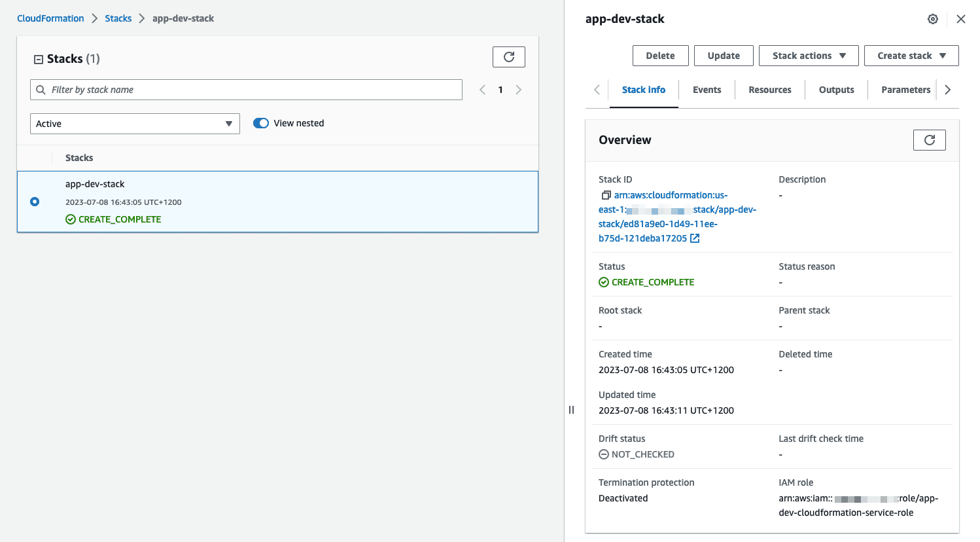Focus the Filter by stack name field
This screenshot has width=980, height=542.
[246, 90]
